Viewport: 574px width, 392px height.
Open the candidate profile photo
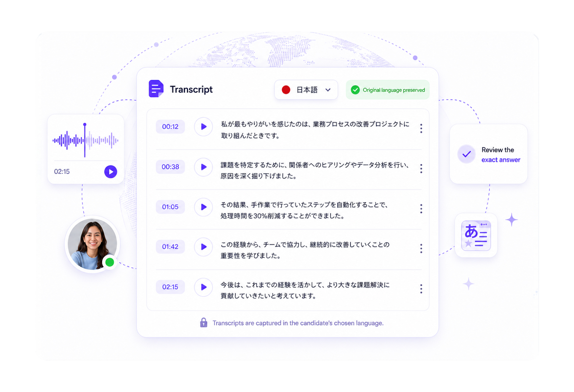[92, 244]
